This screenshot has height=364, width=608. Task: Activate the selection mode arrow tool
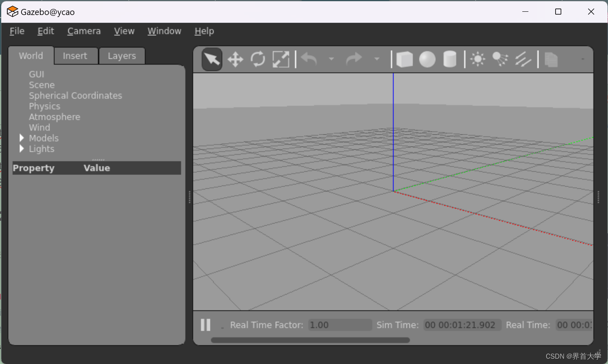click(x=212, y=59)
